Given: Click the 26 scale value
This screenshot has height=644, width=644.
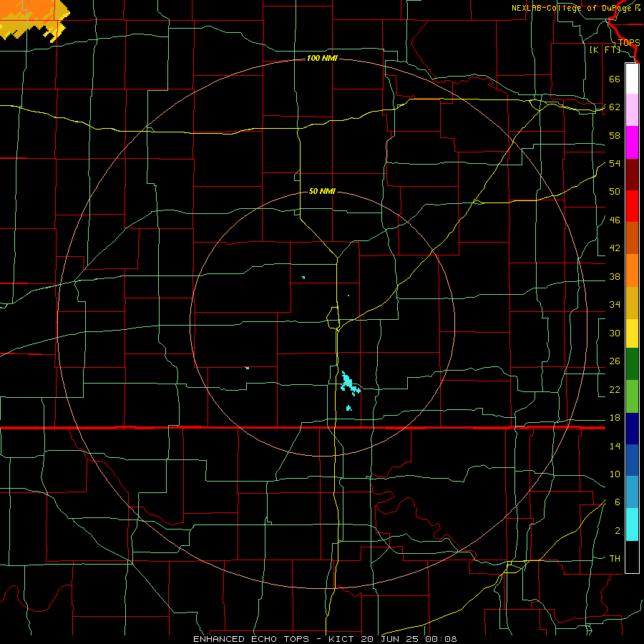Looking at the screenshot, I should 615,361.
